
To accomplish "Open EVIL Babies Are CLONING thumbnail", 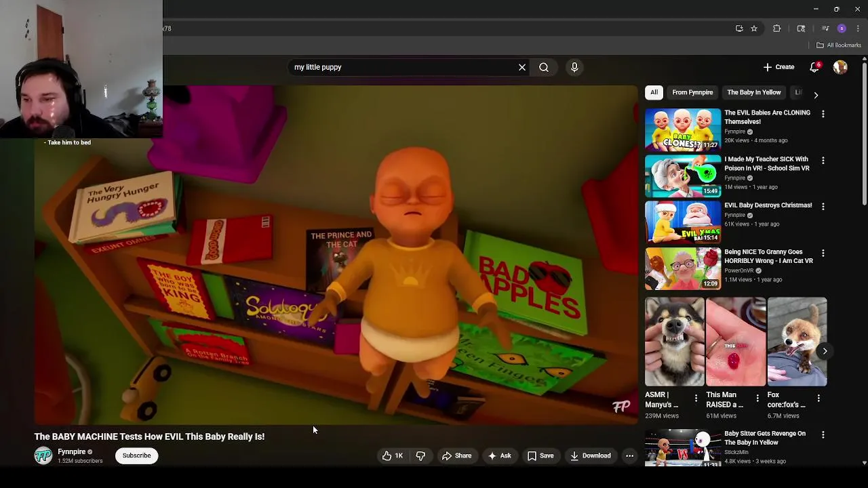I will 683,129.
